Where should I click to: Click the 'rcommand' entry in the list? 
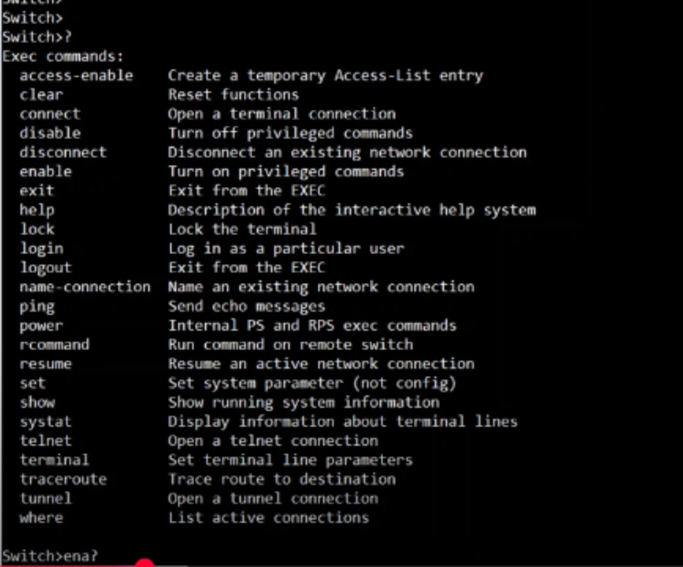[54, 345]
